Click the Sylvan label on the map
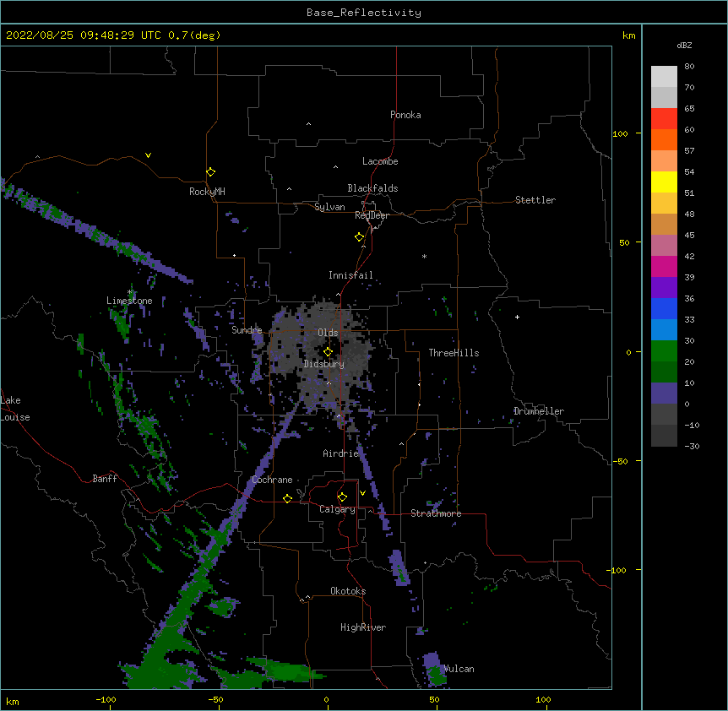Screen dimensions: 728x711 (x=329, y=207)
